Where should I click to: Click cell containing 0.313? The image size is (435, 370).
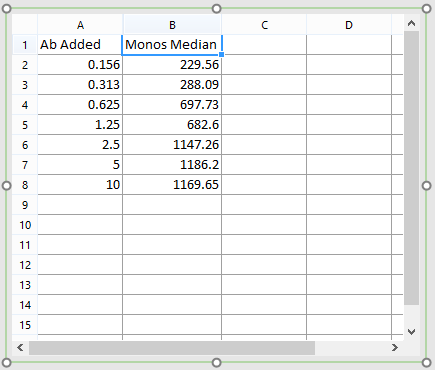point(80,85)
